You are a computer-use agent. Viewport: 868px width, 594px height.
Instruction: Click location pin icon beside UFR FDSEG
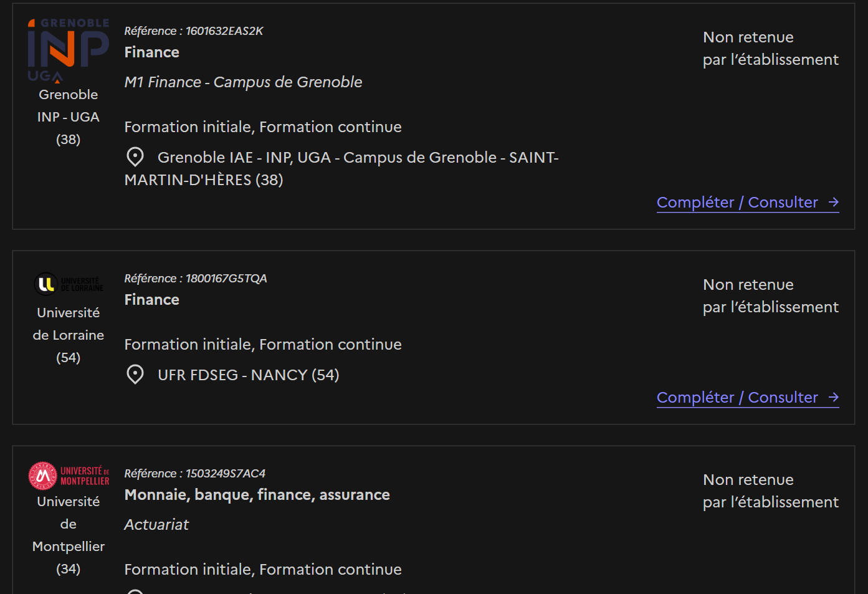135,375
